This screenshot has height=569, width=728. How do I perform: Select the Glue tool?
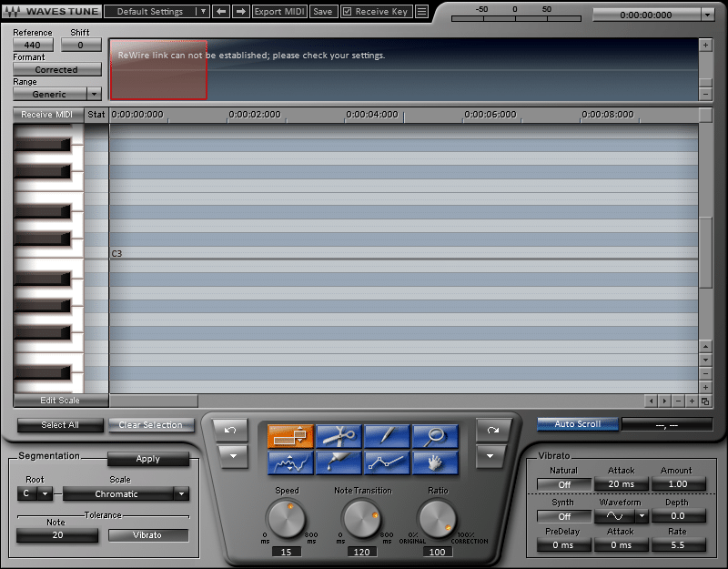pos(339,462)
